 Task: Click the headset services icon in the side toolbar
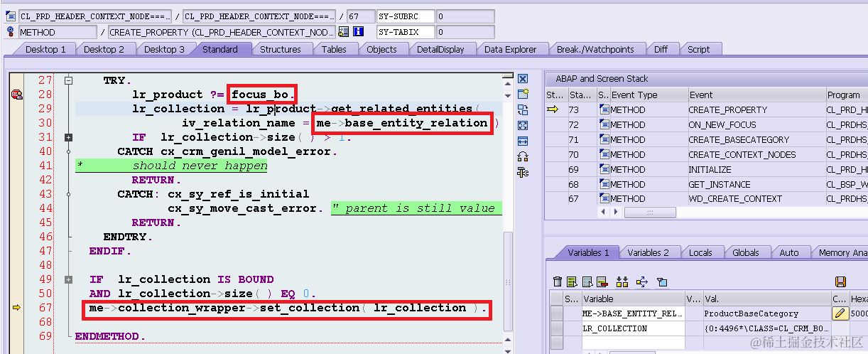(x=523, y=156)
